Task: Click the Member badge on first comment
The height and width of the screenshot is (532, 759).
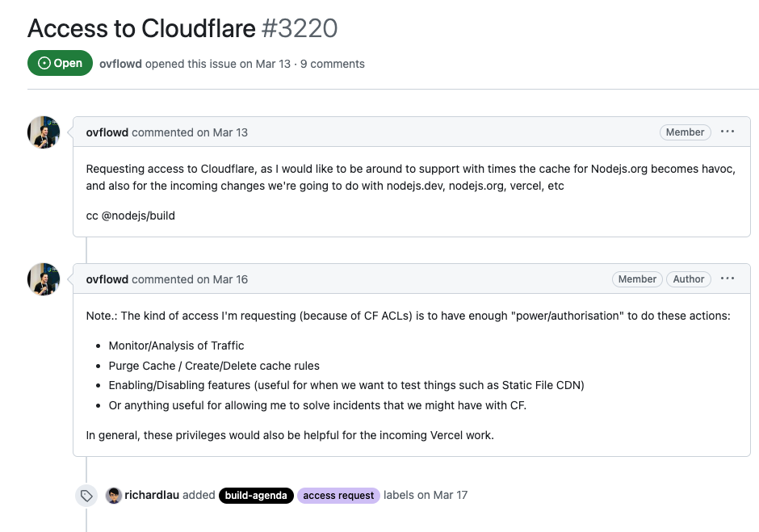Action: pos(685,132)
